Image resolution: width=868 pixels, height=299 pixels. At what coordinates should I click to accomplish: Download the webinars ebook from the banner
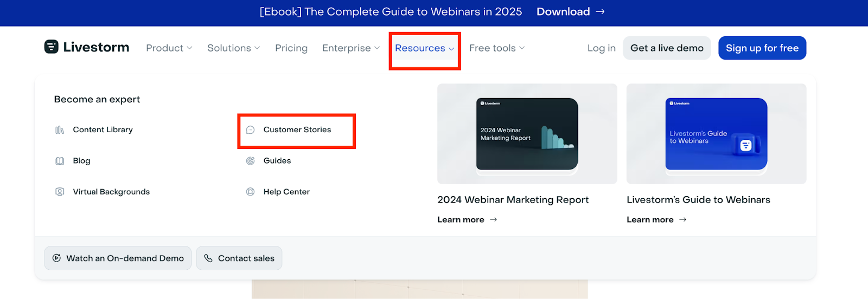point(571,11)
